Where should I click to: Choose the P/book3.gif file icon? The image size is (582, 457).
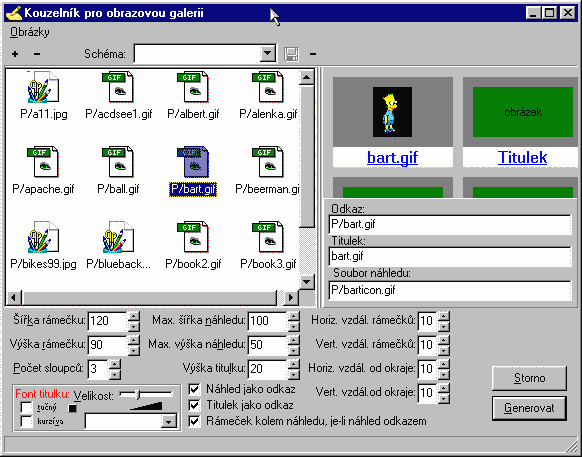tap(268, 237)
